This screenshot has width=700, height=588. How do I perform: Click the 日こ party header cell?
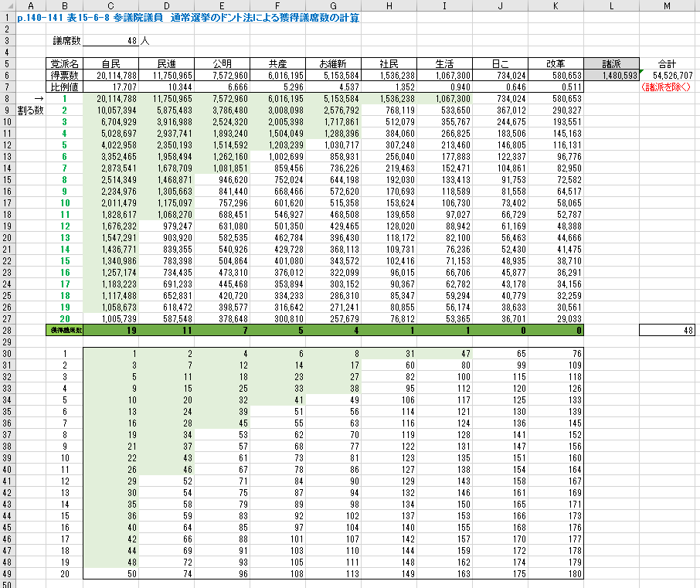point(500,64)
